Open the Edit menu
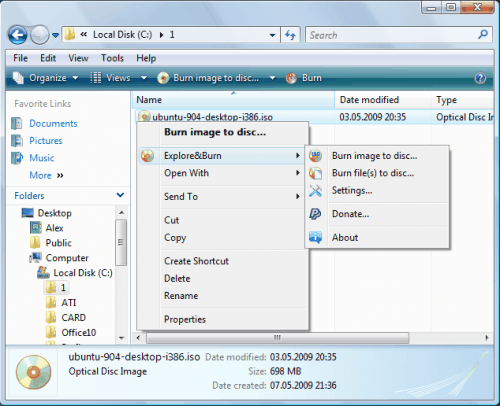 pos(48,58)
